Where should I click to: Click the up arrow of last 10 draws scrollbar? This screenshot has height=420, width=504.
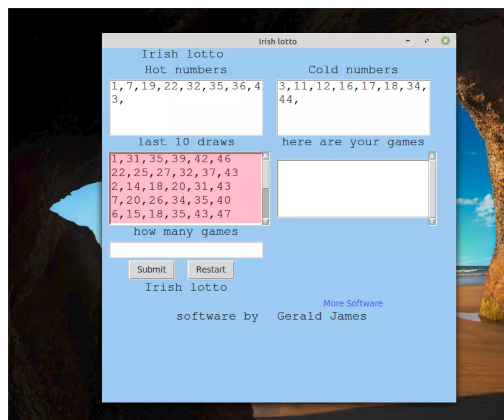[x=266, y=156]
